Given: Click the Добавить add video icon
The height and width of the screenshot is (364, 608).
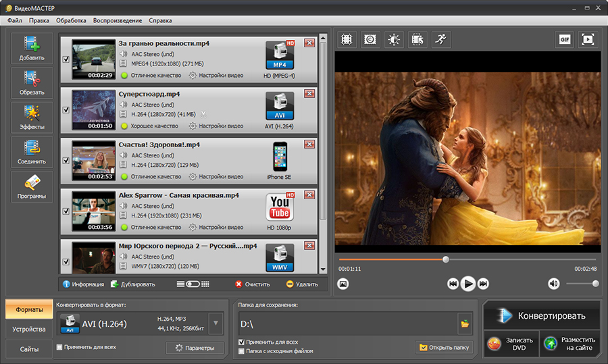Looking at the screenshot, I should [32, 48].
